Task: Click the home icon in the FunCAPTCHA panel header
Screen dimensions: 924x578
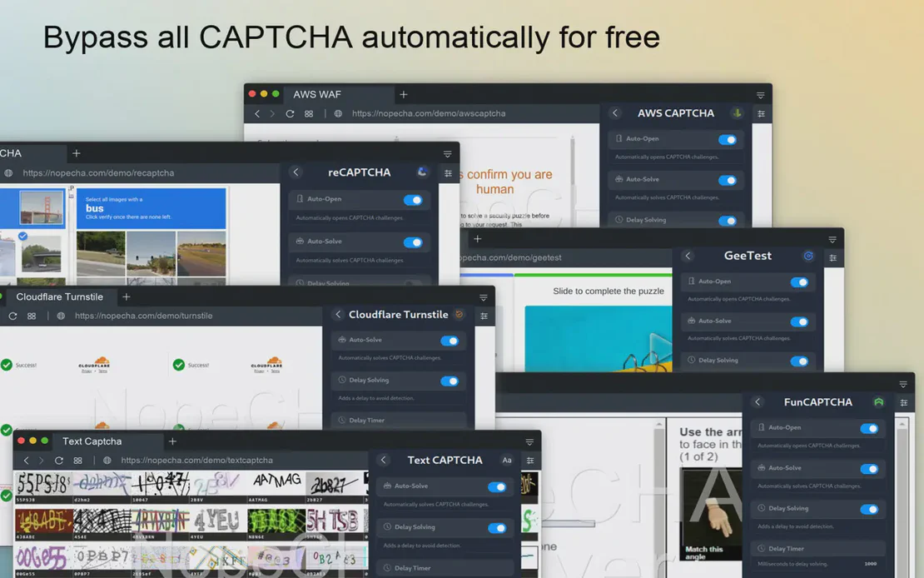Action: [877, 401]
